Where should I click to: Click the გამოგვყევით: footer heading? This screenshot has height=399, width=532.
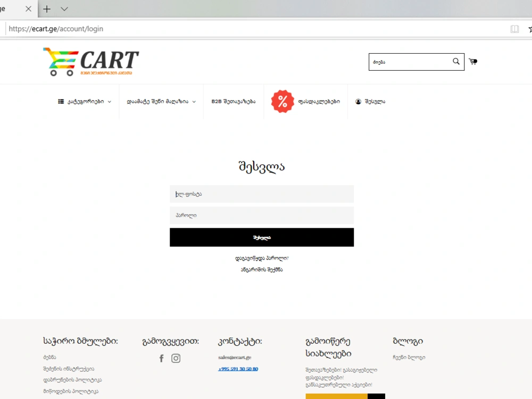(x=171, y=342)
